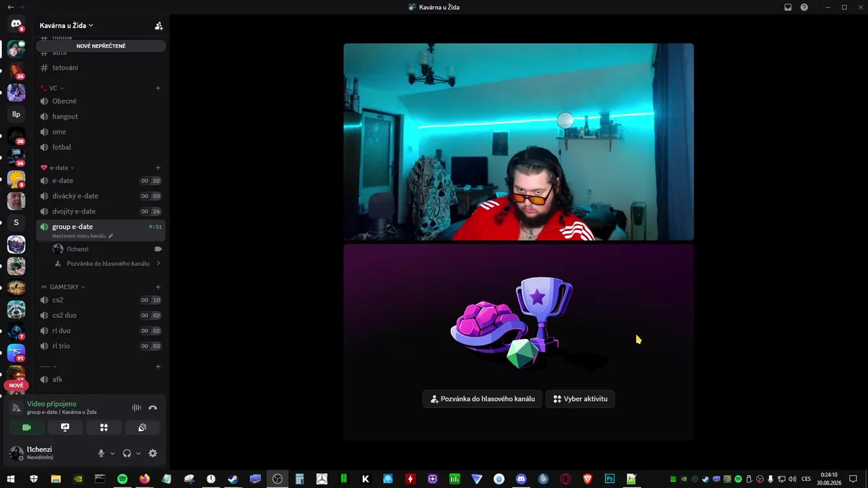Disconnect from voice channel with hang-up icon
This screenshot has height=488, width=868.
click(153, 408)
